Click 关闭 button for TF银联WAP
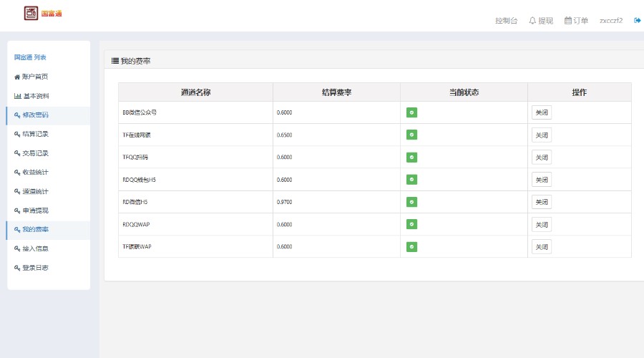Image resolution: width=644 pixels, height=358 pixels. [542, 246]
